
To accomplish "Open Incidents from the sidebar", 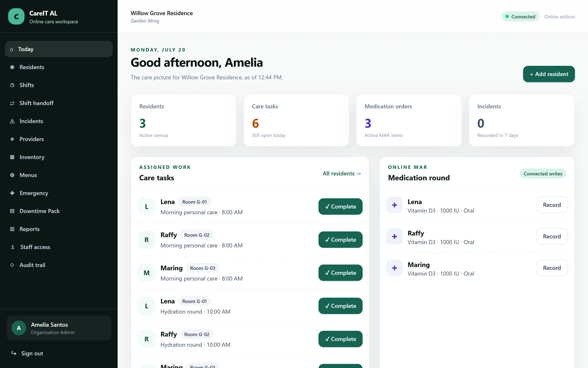I will point(59,121).
